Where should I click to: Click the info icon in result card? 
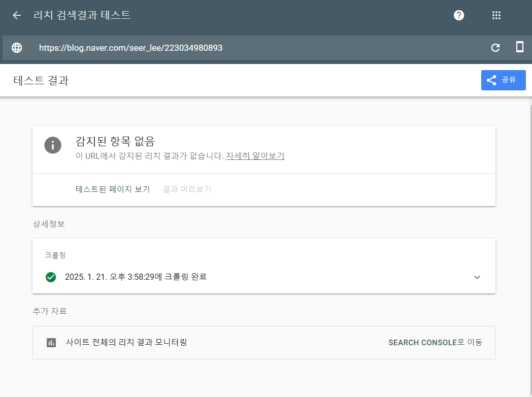53,145
